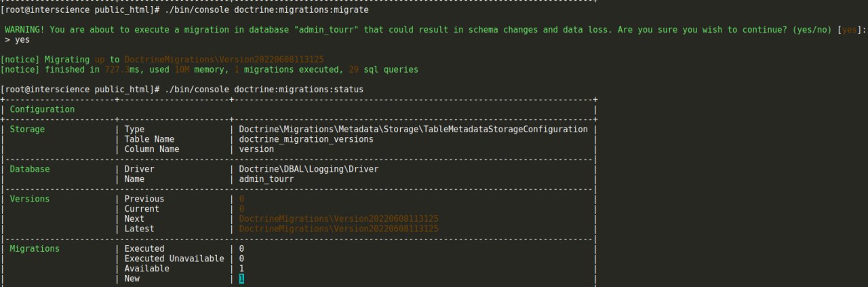This screenshot has height=287, width=868.
Task: Click the Doctrine\DBAL\Logging\Driver value
Action: tap(309, 169)
